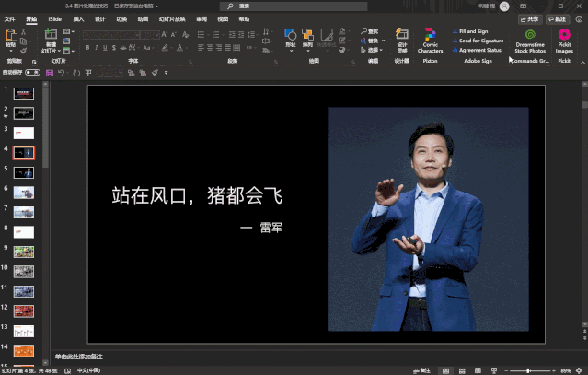The image size is (588, 375).
Task: Open Pickit Images add-in
Action: click(564, 41)
